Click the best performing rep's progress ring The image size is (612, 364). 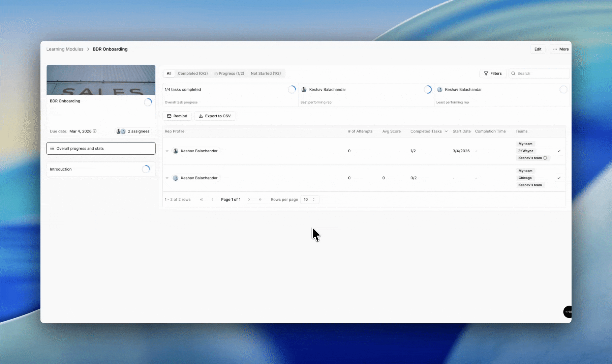click(428, 90)
